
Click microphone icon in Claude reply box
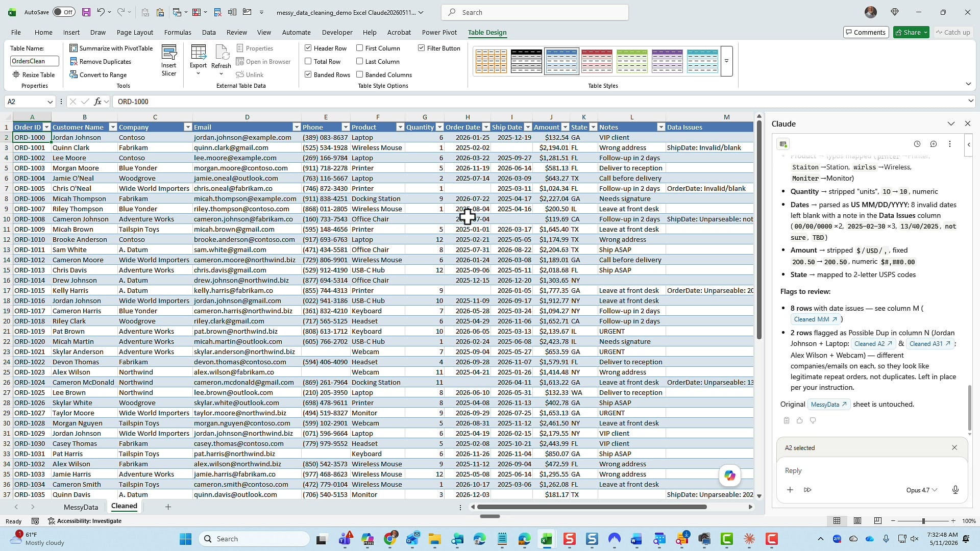pyautogui.click(x=955, y=490)
